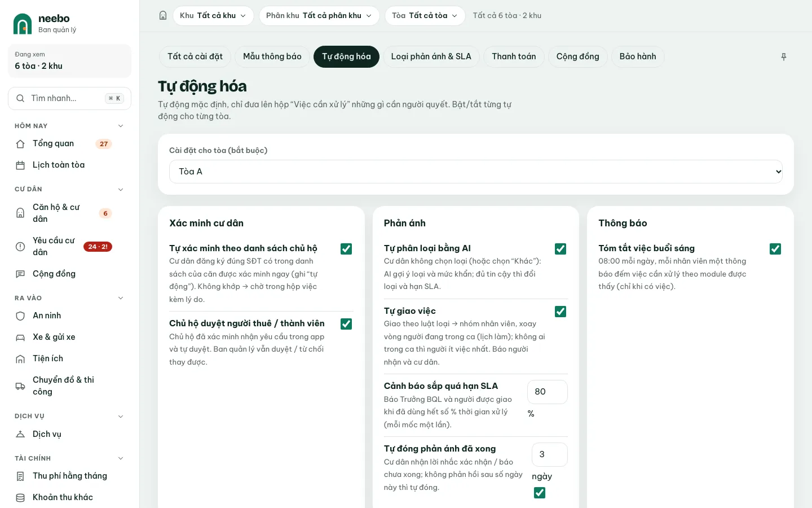Click the Yêu cầu cư dân alert icon
This screenshot has width=812, height=508.
[20, 247]
